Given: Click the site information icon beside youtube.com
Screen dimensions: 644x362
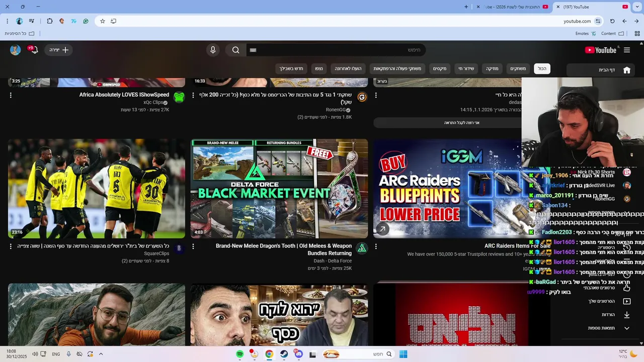Looking at the screenshot, I should pos(598,21).
